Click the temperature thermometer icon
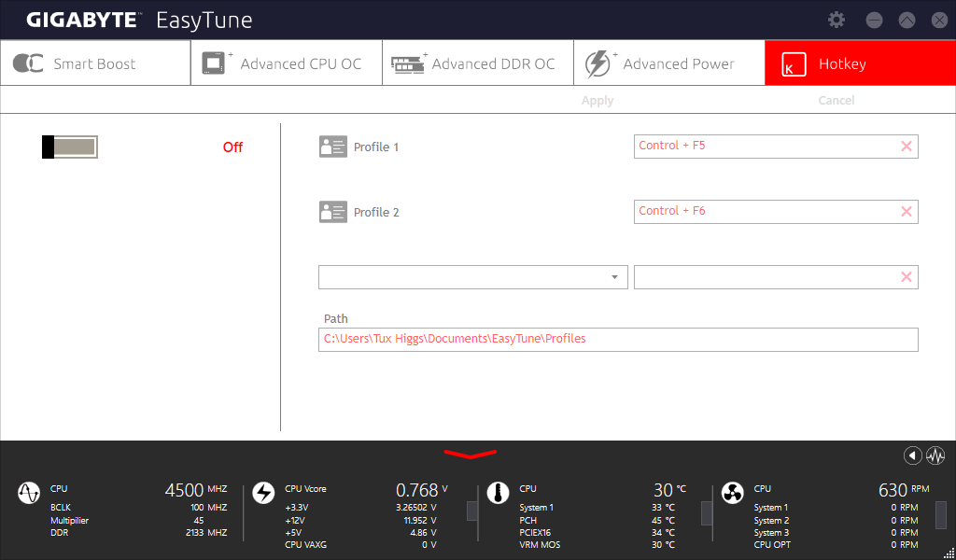 499,493
